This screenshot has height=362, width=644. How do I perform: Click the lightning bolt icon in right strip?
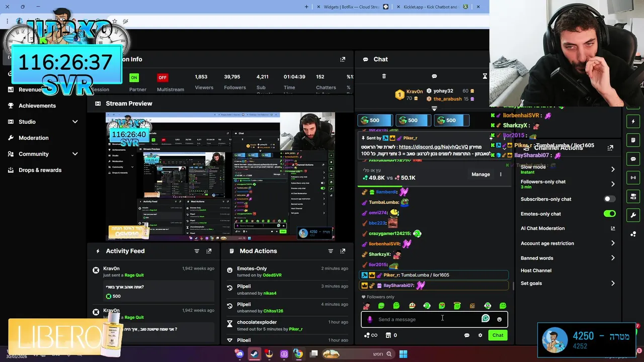tap(633, 121)
